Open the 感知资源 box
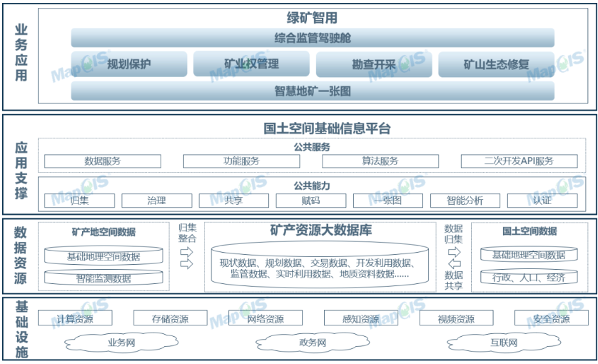The image size is (598, 364). pyautogui.click(x=361, y=318)
